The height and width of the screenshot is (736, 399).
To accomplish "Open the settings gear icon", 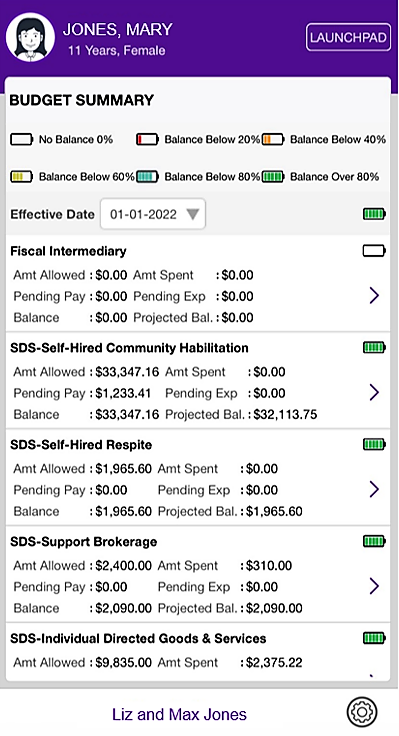I will coord(361,712).
